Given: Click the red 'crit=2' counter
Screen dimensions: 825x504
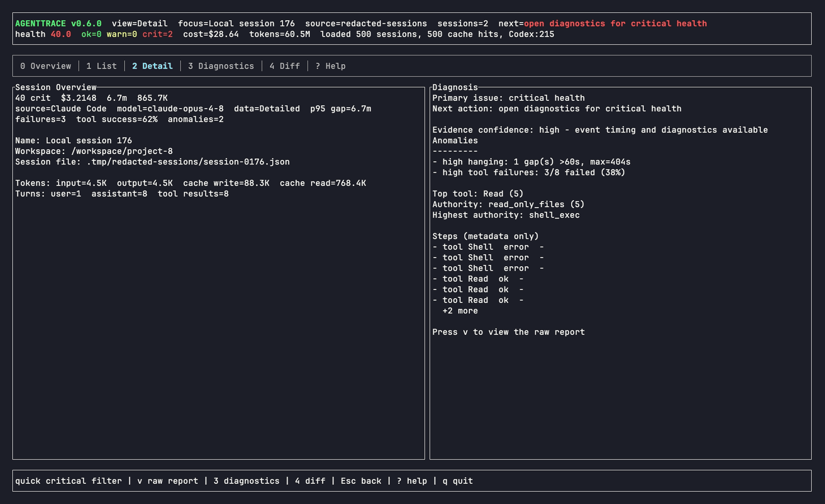Looking at the screenshot, I should pos(158,34).
